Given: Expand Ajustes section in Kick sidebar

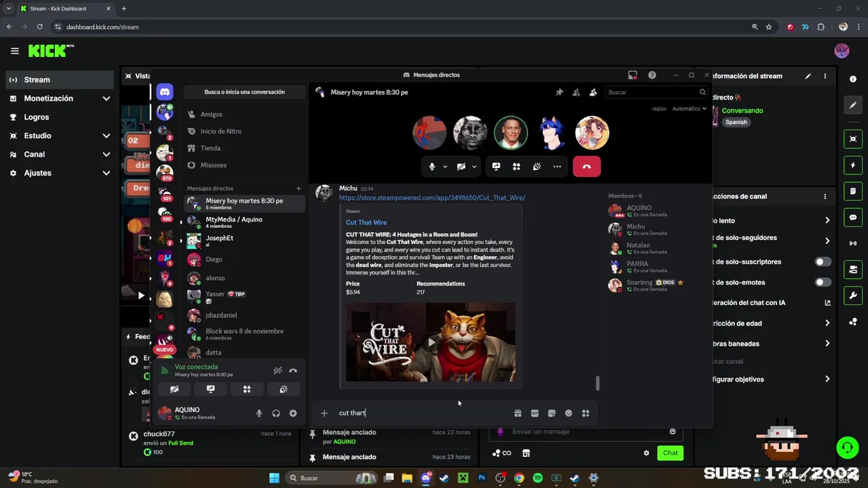Looking at the screenshot, I should coord(60,173).
